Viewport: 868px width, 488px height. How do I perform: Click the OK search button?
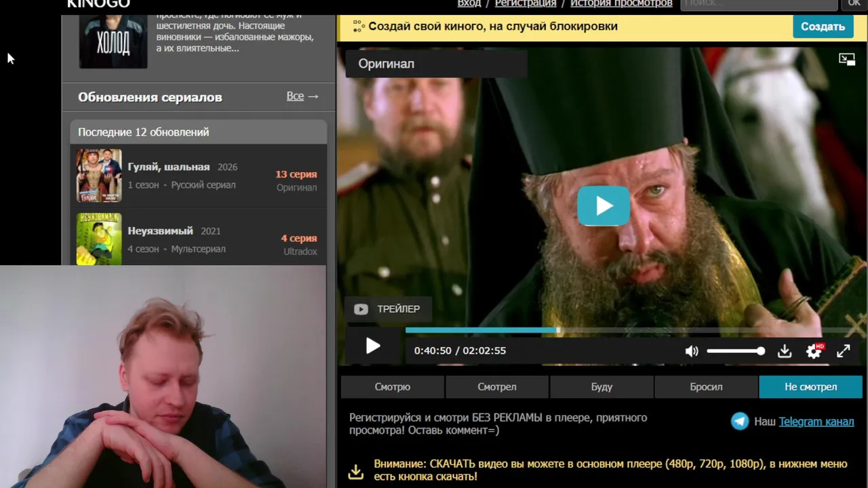tap(854, 4)
